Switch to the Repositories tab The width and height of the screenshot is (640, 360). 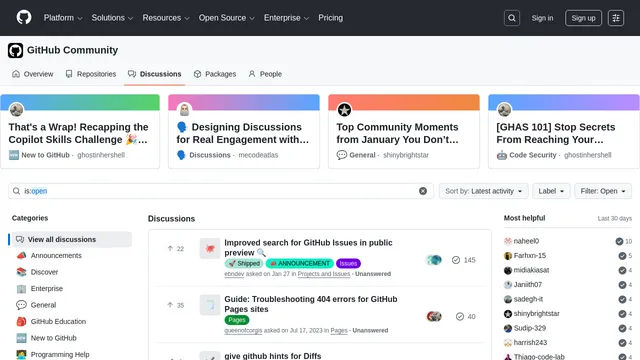pos(91,74)
